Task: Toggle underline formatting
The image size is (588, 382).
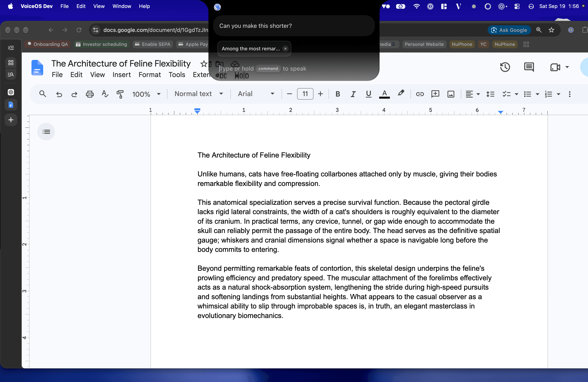Action: (369, 94)
